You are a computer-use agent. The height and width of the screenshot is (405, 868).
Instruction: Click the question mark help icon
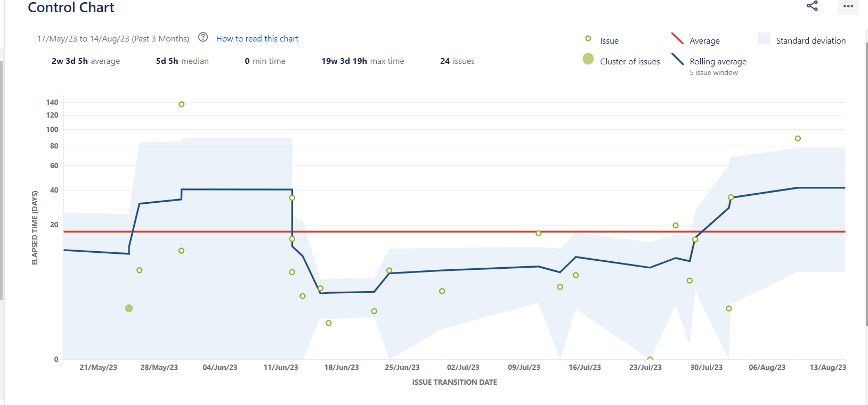203,37
